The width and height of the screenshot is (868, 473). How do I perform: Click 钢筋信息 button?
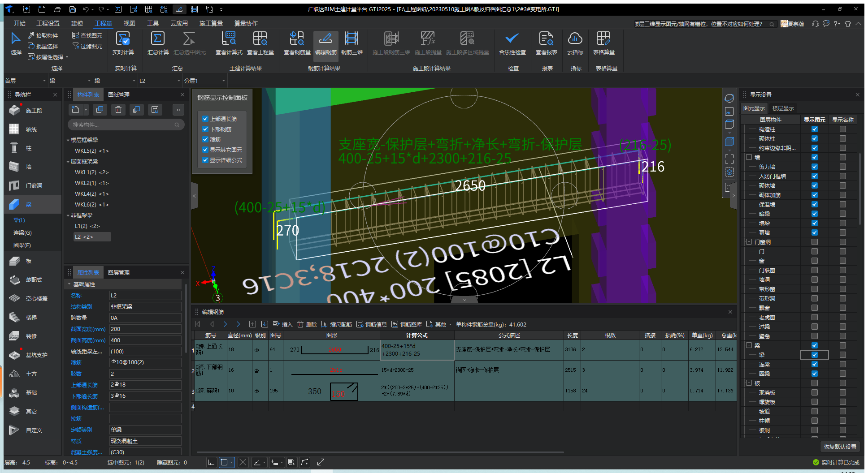[372, 324]
